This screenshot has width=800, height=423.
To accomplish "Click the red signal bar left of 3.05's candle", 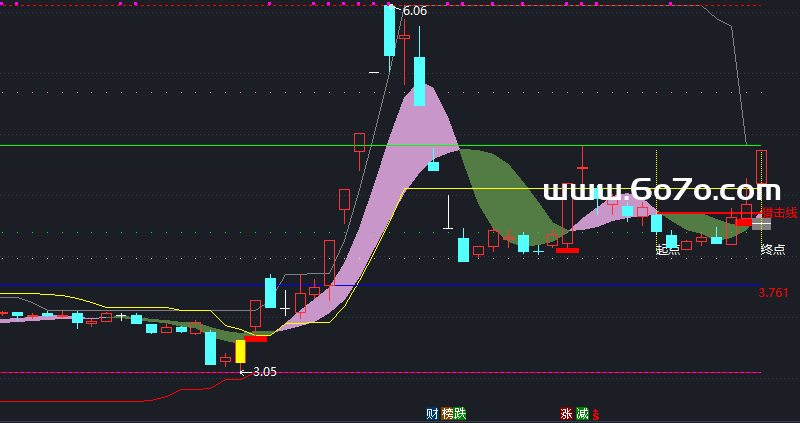I will coord(256,338).
